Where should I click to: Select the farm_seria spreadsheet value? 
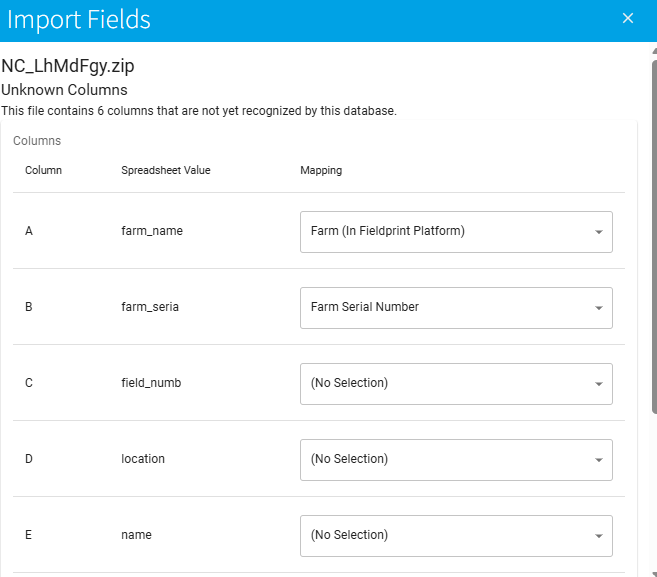[x=150, y=307]
